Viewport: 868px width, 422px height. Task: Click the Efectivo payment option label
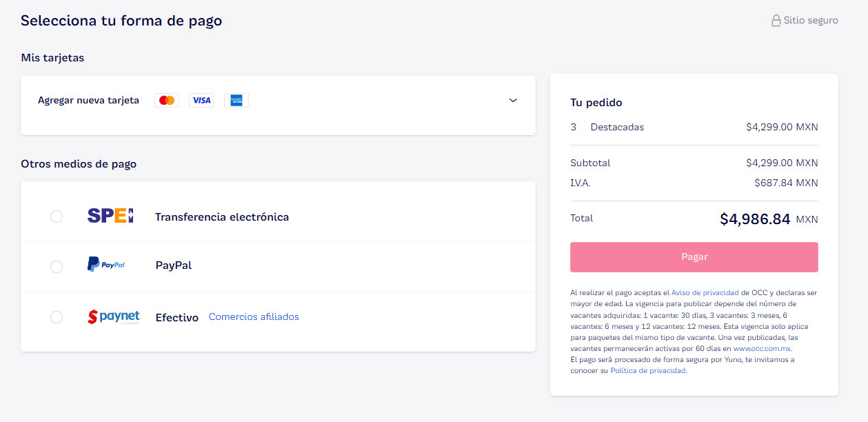(177, 318)
